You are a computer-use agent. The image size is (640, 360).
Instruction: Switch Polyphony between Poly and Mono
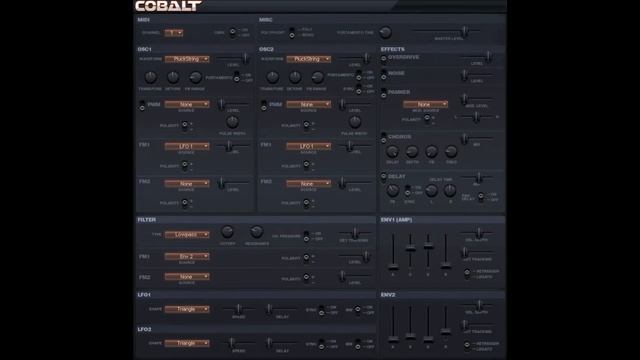[x=292, y=33]
